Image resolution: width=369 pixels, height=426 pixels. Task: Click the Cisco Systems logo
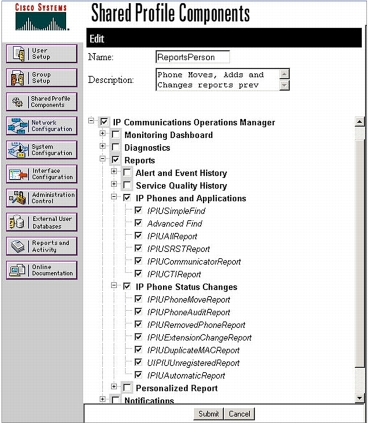(x=41, y=17)
